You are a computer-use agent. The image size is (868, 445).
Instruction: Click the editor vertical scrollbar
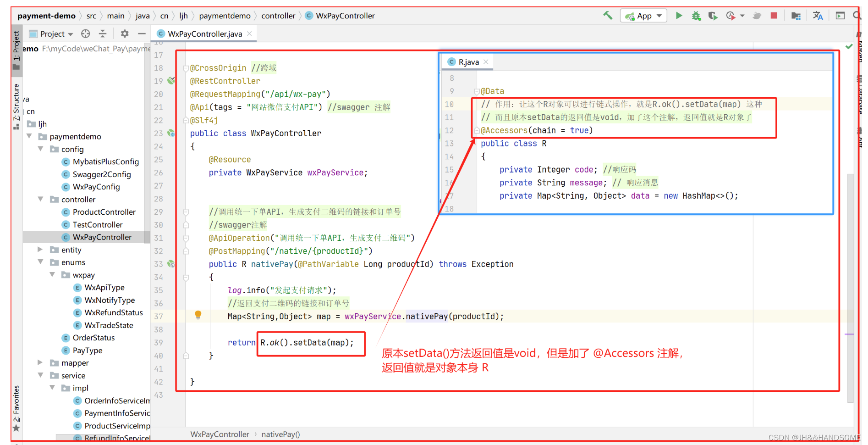(851, 288)
